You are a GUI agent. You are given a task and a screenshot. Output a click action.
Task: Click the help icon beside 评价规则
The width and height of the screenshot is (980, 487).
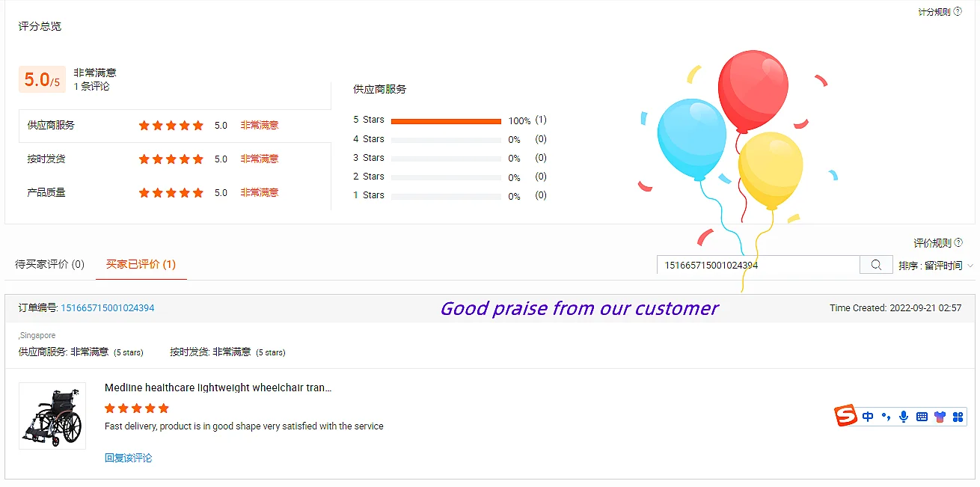point(959,242)
